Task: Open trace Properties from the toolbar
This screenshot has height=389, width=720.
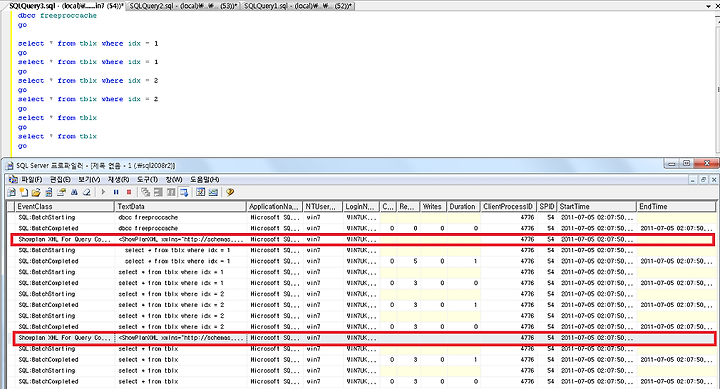Action: tap(61, 192)
